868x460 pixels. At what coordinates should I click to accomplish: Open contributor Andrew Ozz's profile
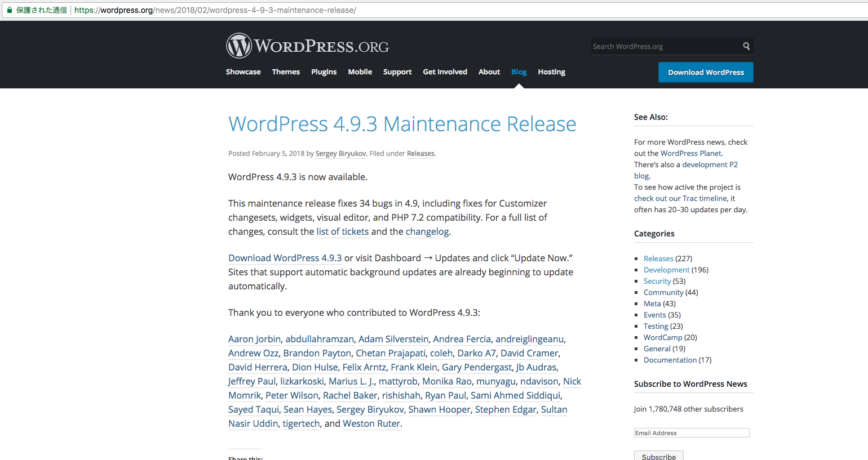[253, 353]
